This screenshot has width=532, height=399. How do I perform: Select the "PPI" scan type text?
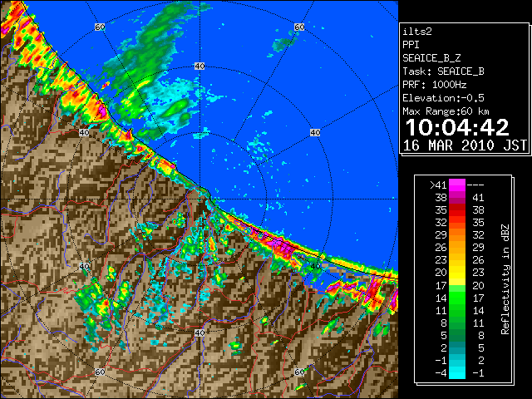point(411,45)
